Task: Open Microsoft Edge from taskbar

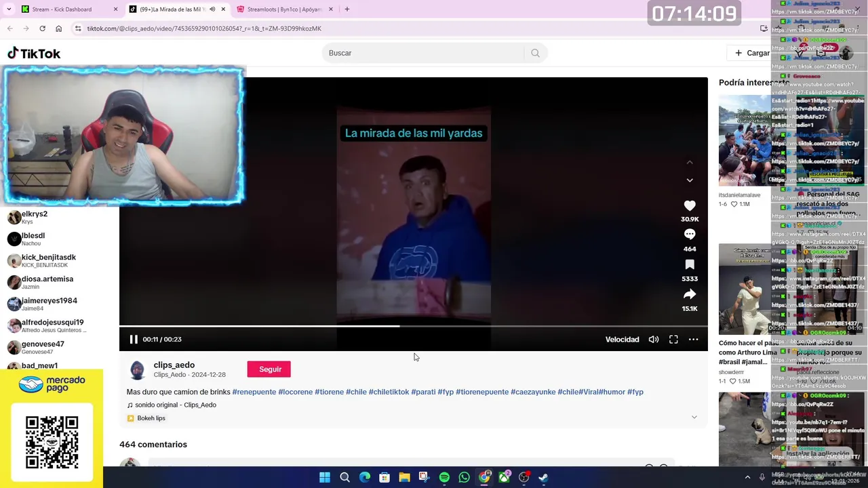Action: [365, 478]
